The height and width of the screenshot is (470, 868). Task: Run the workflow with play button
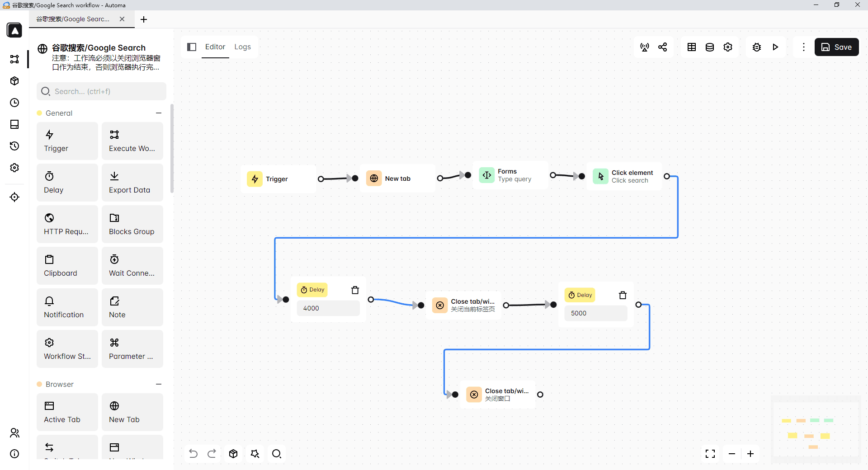coord(775,47)
